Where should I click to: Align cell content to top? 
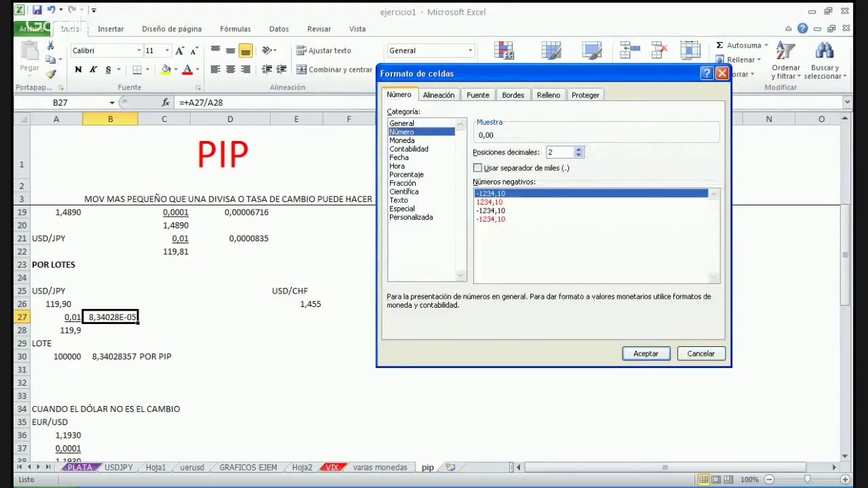[216, 51]
